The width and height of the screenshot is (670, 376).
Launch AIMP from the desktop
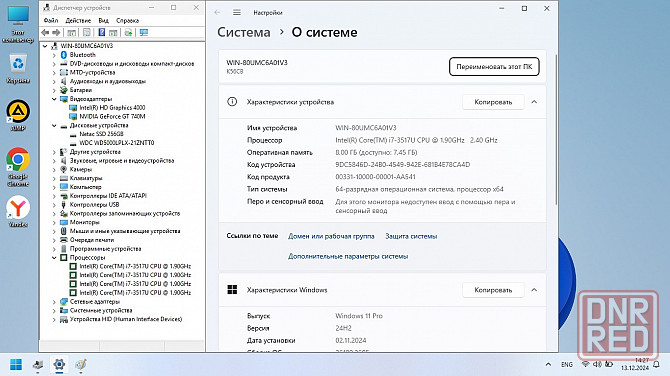click(x=18, y=115)
